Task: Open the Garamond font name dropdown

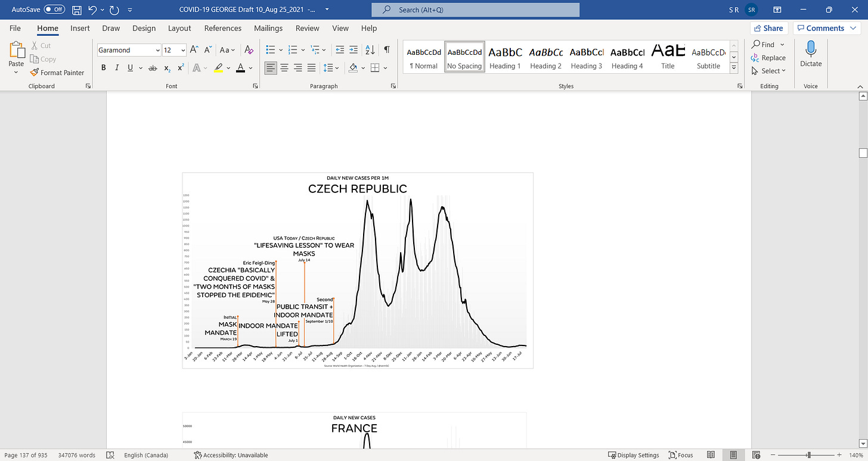Action: click(x=158, y=51)
